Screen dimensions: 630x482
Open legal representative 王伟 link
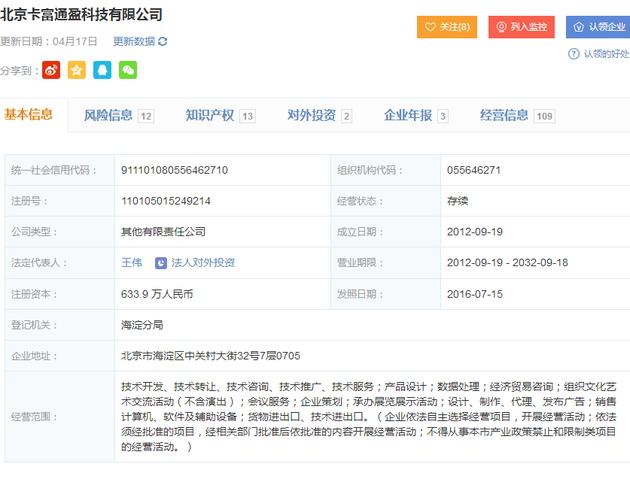click(x=131, y=263)
